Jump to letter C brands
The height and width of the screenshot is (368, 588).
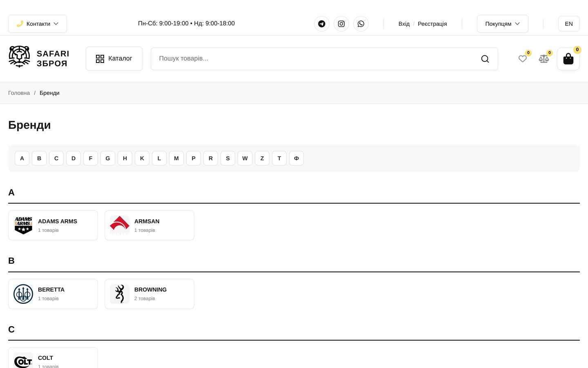[56, 158]
